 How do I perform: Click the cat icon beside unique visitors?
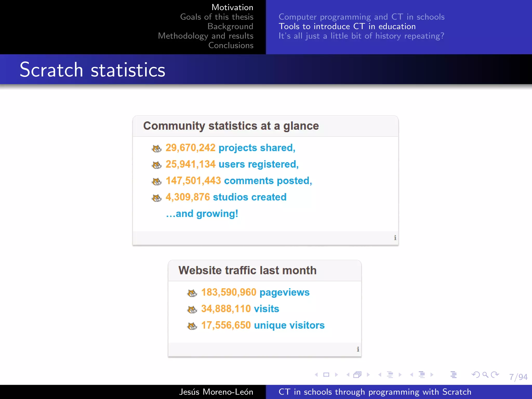tap(192, 326)
